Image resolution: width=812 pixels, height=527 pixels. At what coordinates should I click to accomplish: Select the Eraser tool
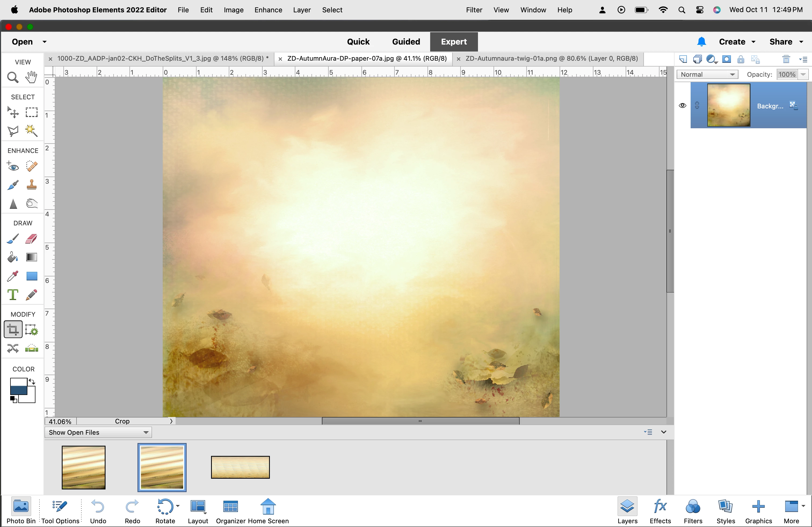click(x=31, y=239)
